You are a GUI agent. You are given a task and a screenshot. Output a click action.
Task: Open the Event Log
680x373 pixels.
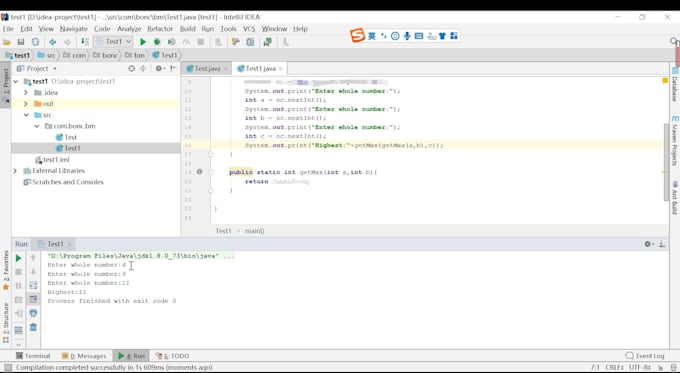click(x=645, y=356)
